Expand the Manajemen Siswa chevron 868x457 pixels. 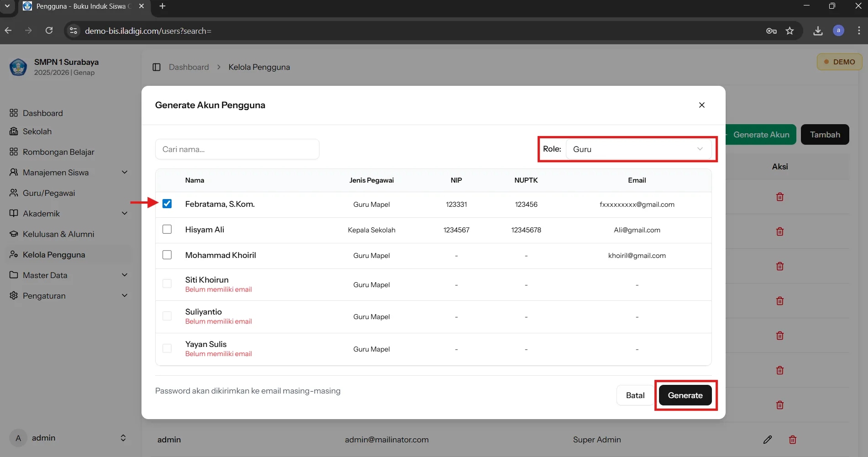125,172
